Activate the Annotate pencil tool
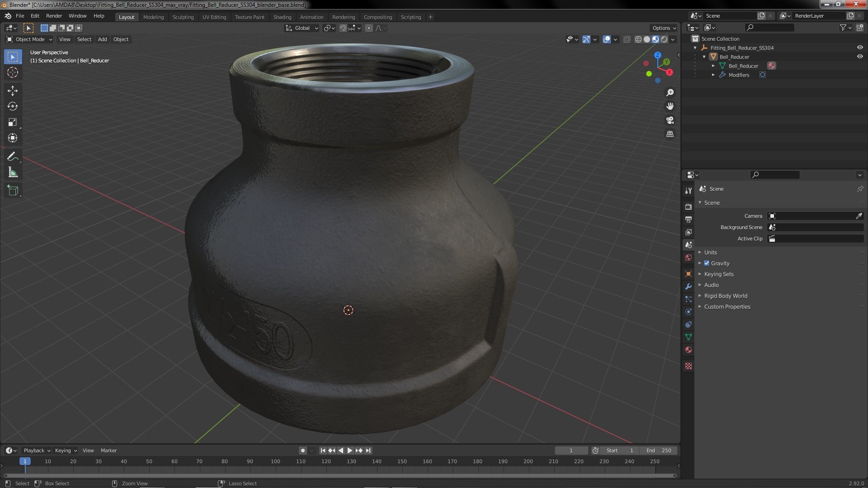 tap(13, 157)
